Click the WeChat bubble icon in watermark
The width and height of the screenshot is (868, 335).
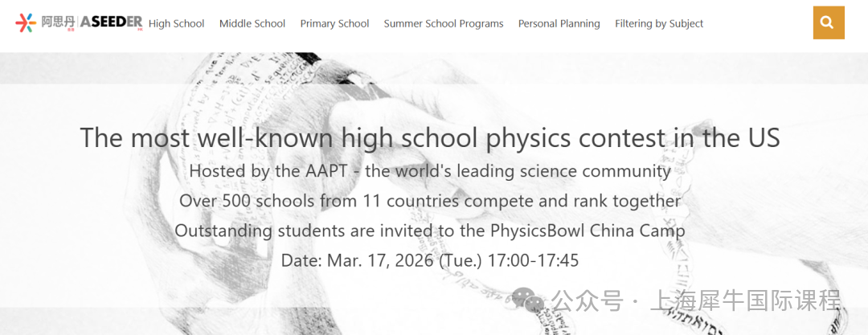point(527,300)
